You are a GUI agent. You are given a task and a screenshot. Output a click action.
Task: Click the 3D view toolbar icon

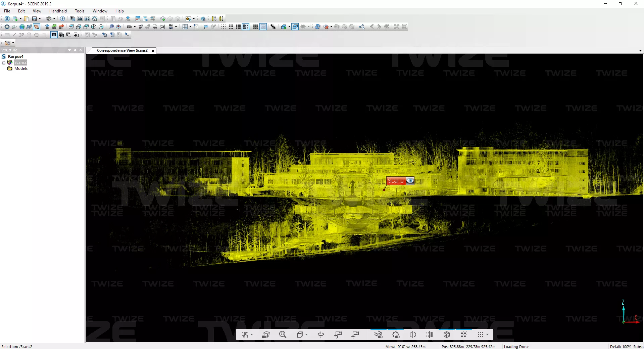click(x=80, y=19)
